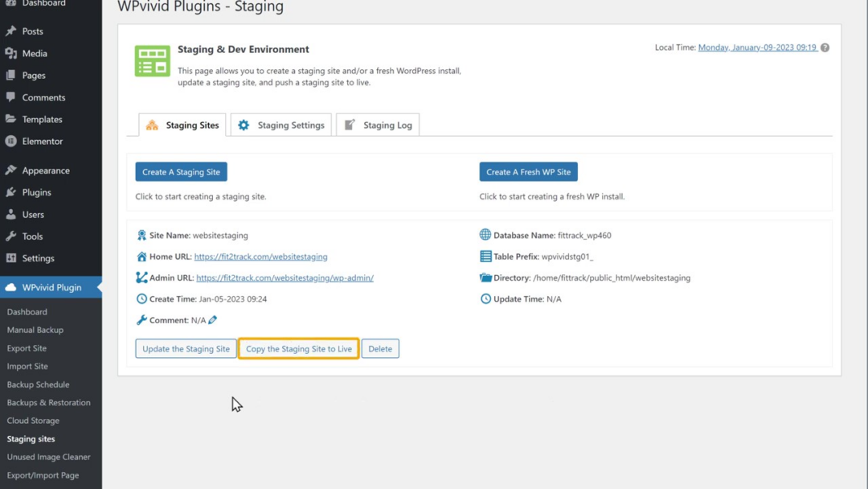Click the Comments speech bubble icon
Viewport: 868px width, 489px height.
10,97
